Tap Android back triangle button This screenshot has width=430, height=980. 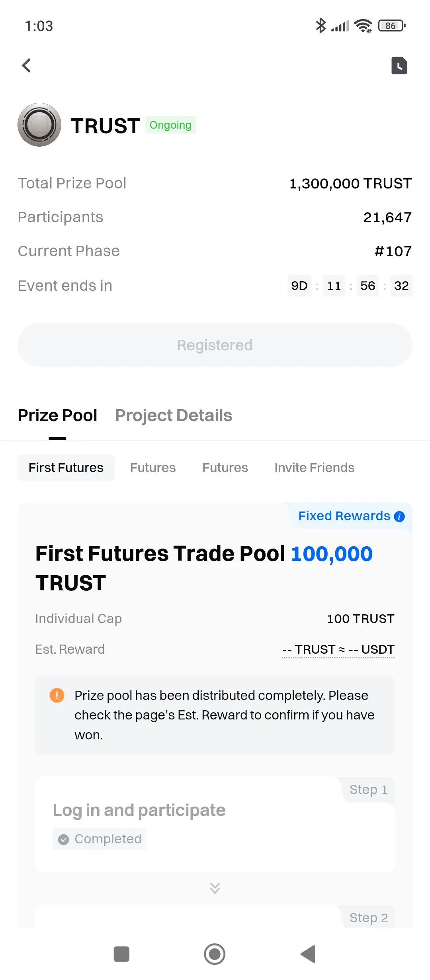[308, 954]
